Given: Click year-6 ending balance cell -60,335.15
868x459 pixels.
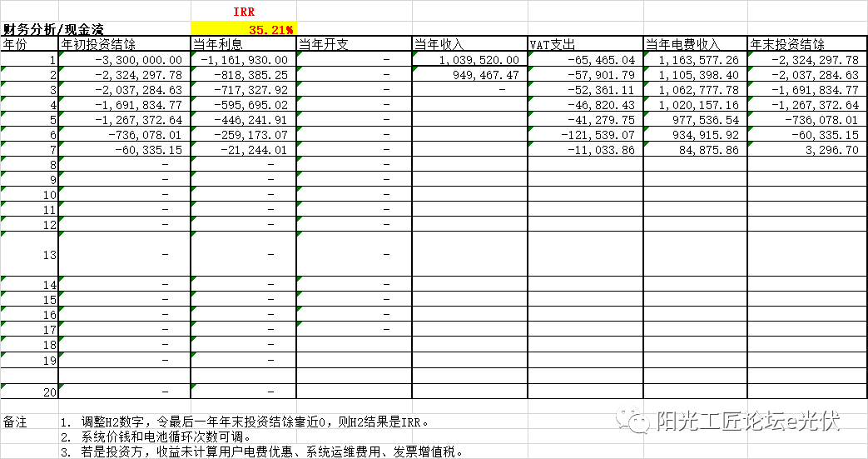Looking at the screenshot, I should pos(807,135).
